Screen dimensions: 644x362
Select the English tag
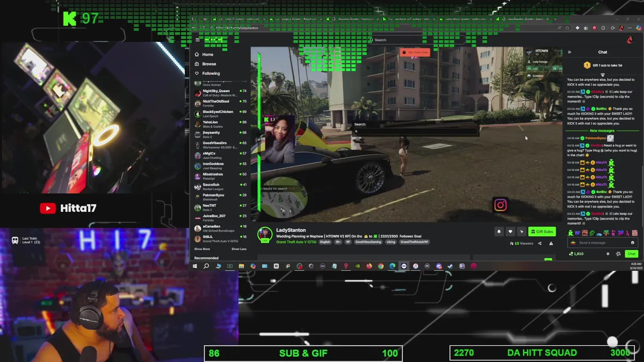tap(326, 242)
